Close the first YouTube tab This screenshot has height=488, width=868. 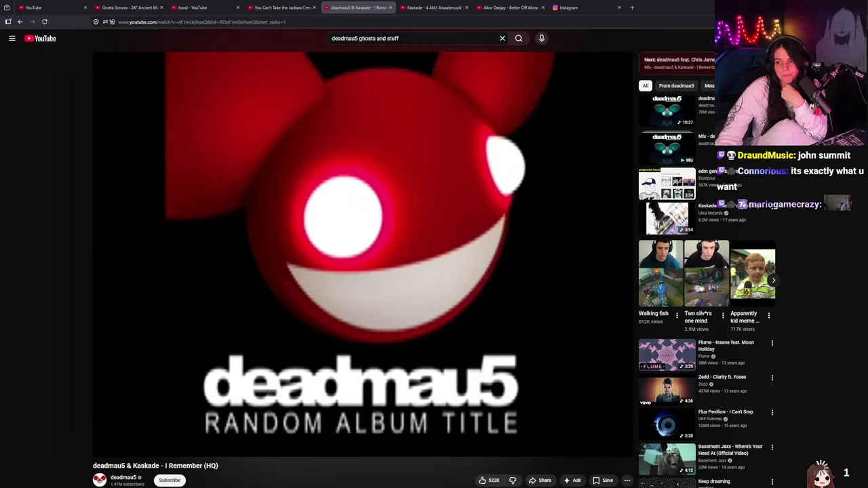pos(85,7)
